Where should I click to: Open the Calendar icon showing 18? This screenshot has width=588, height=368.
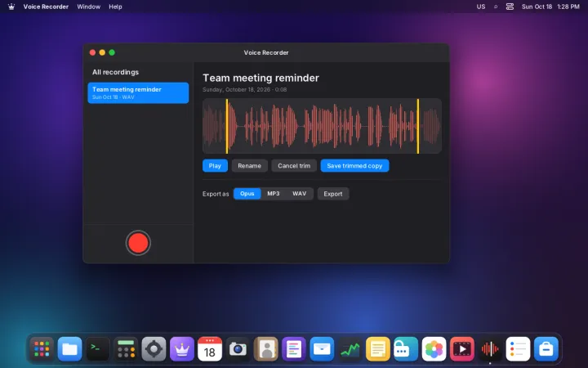click(x=210, y=349)
